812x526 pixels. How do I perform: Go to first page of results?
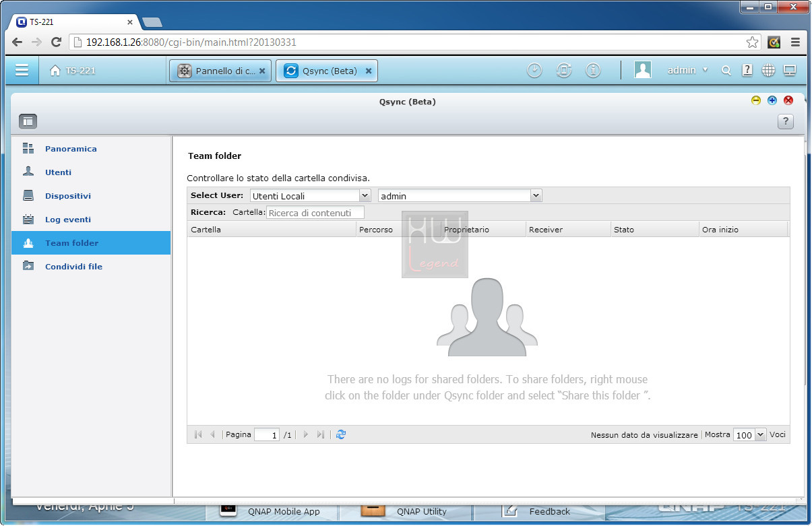point(198,434)
